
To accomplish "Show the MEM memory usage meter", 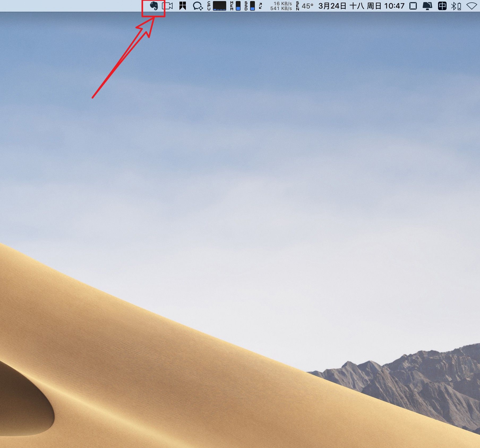I will tap(235, 6).
